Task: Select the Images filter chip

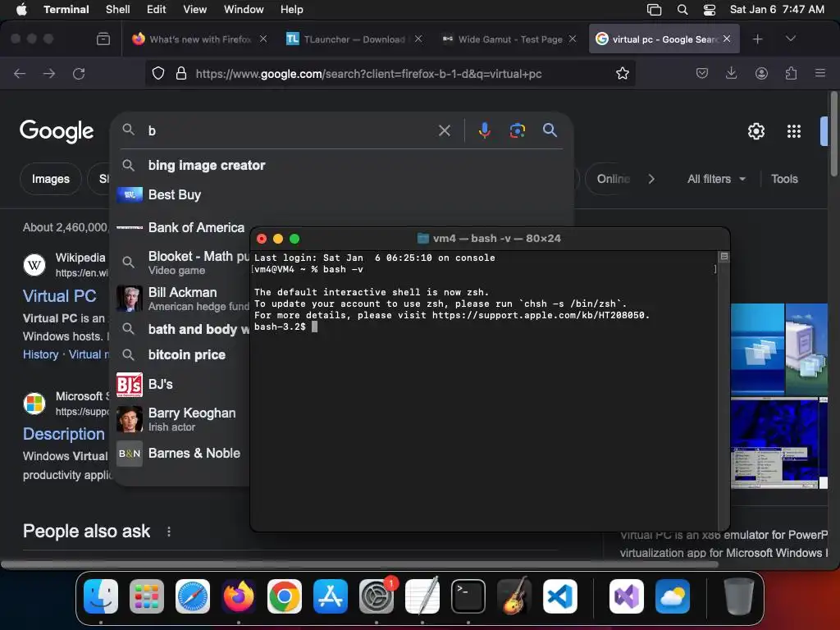Action: [50, 179]
